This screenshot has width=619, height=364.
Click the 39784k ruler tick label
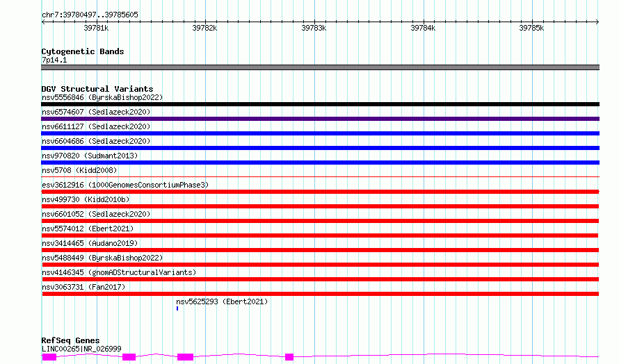coord(423,28)
